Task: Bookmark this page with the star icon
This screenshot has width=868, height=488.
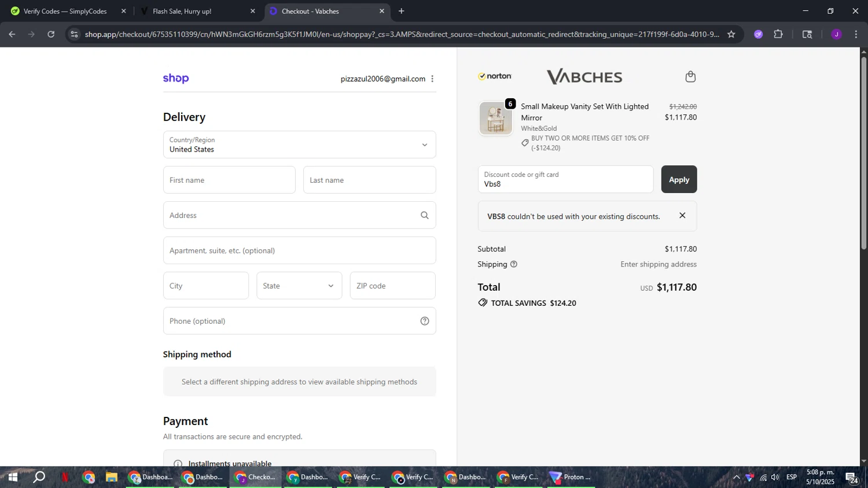Action: (x=731, y=34)
